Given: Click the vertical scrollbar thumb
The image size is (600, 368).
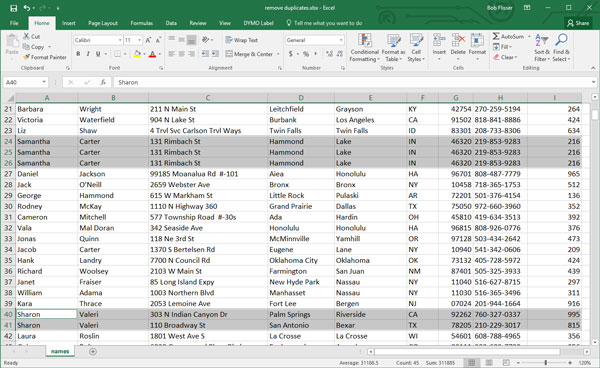Looking at the screenshot, I should [595, 115].
